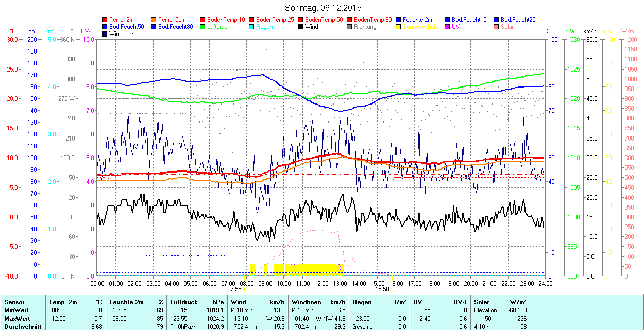The image size is (644, 330).
Task: Click the Solar legend label
Action: tap(507, 27)
